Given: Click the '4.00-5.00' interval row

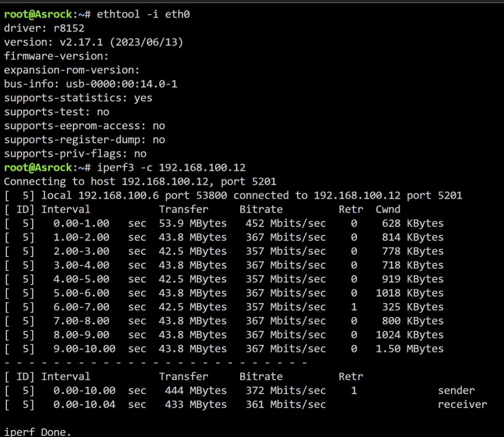Looking at the screenshot, I should click(x=224, y=279).
